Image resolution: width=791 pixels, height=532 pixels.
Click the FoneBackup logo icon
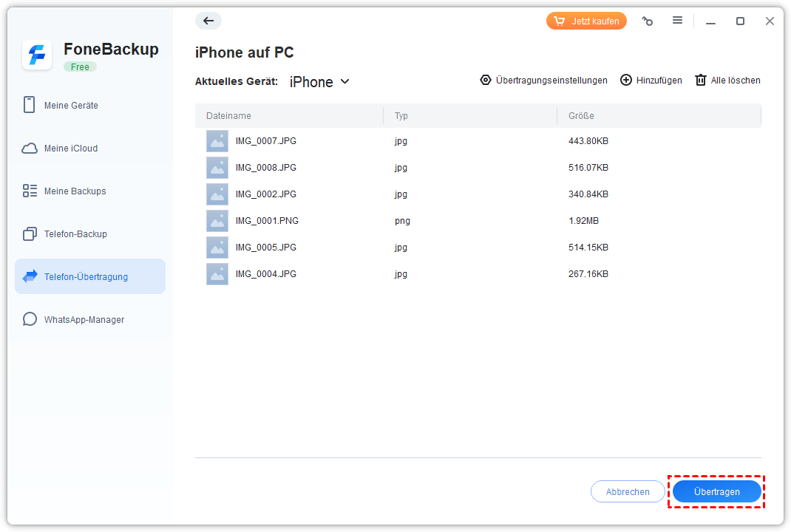[x=37, y=55]
